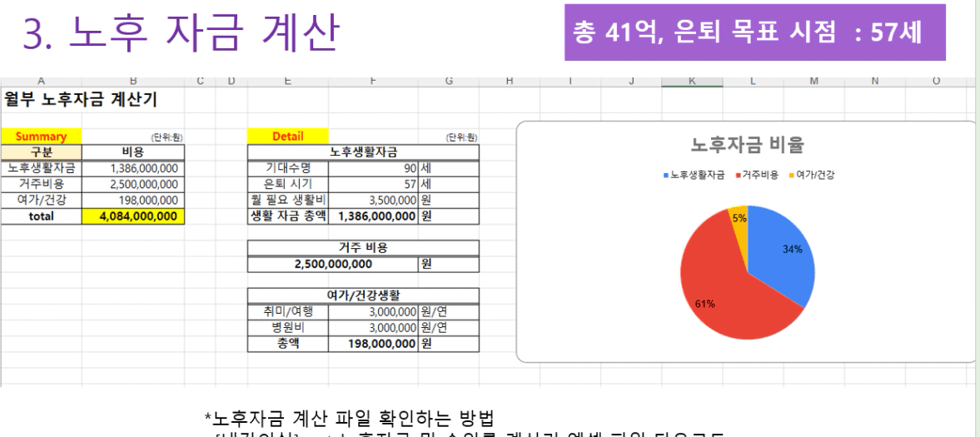This screenshot has width=980, height=437.
Task: Click the 여가/건강생활 table header
Action: coord(363,295)
